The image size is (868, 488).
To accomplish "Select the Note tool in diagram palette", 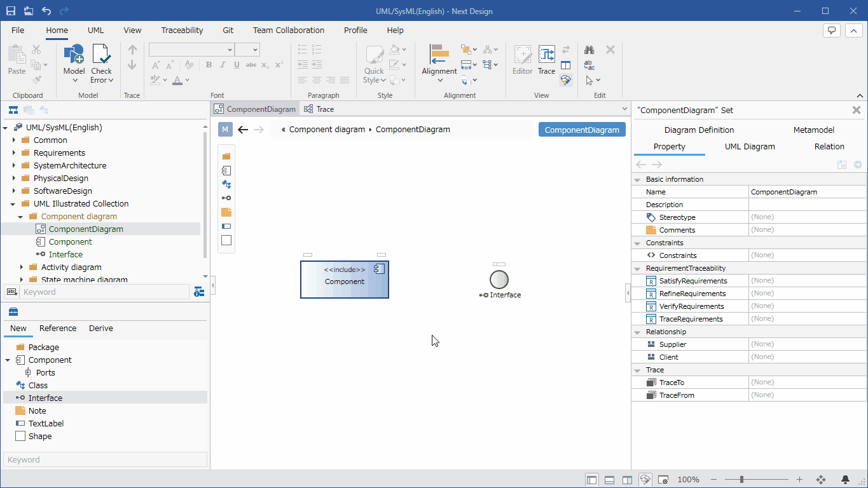I will [226, 212].
